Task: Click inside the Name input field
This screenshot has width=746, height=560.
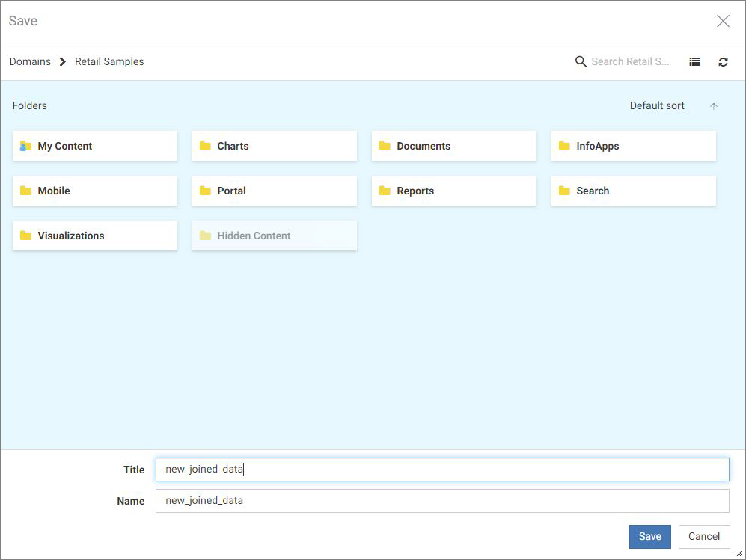Action: (441, 501)
